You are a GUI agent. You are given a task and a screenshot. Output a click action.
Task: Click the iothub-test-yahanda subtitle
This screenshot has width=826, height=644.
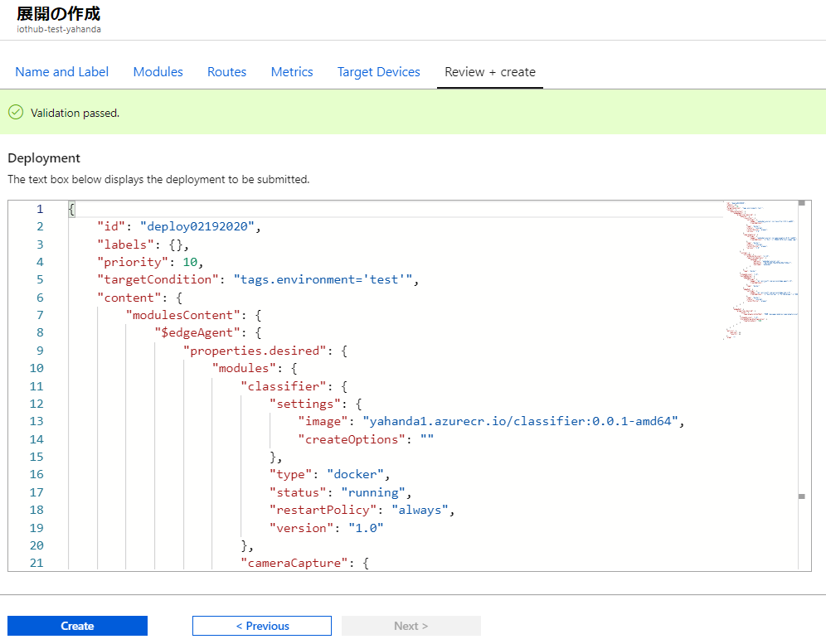[x=59, y=29]
